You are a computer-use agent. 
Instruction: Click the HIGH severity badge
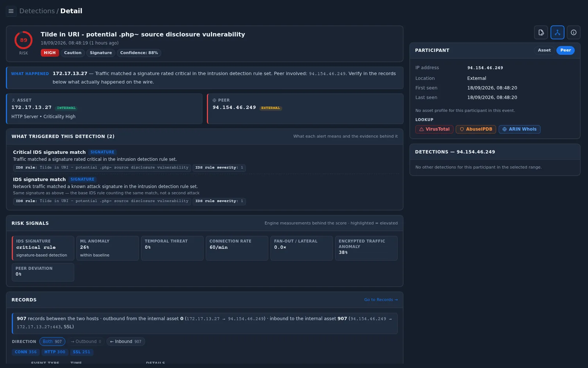click(x=50, y=53)
